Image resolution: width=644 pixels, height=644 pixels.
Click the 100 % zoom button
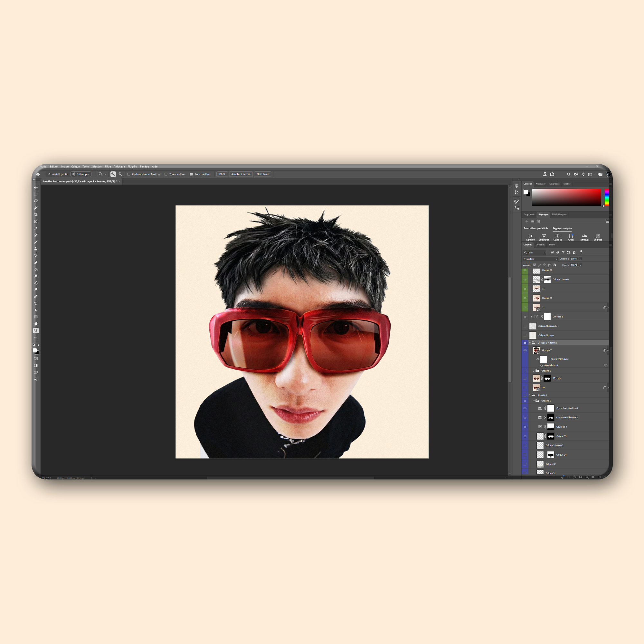(x=222, y=174)
